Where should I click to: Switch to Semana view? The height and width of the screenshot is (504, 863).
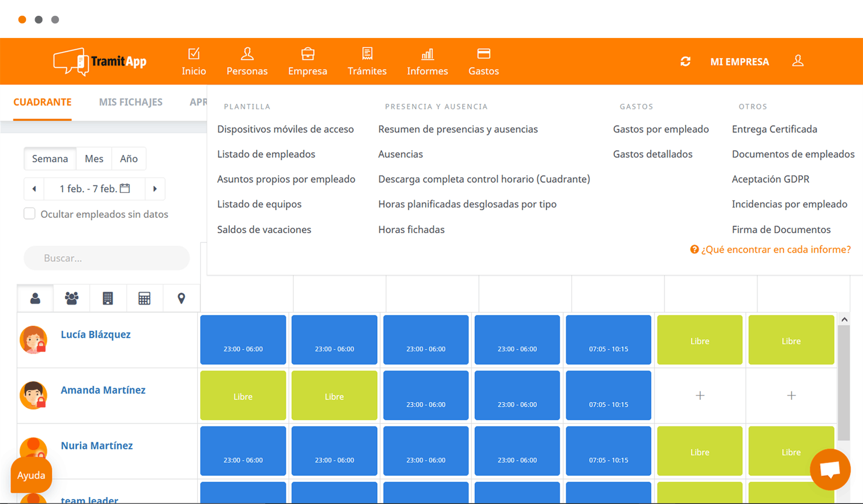[x=50, y=159]
